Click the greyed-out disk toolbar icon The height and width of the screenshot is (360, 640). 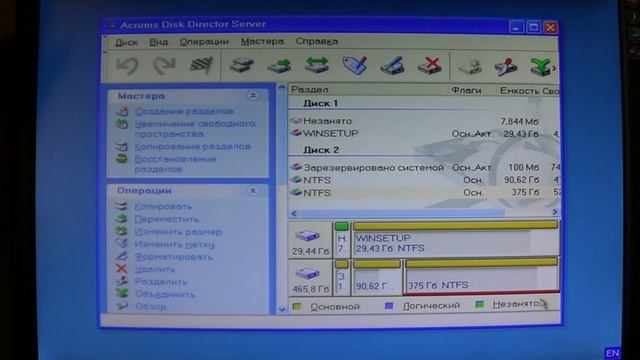click(x=470, y=66)
